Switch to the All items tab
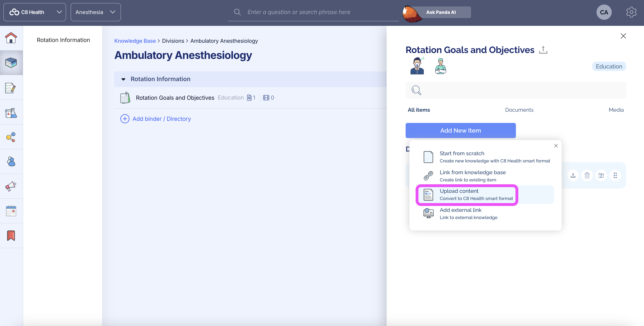The height and width of the screenshot is (326, 644). (x=419, y=110)
